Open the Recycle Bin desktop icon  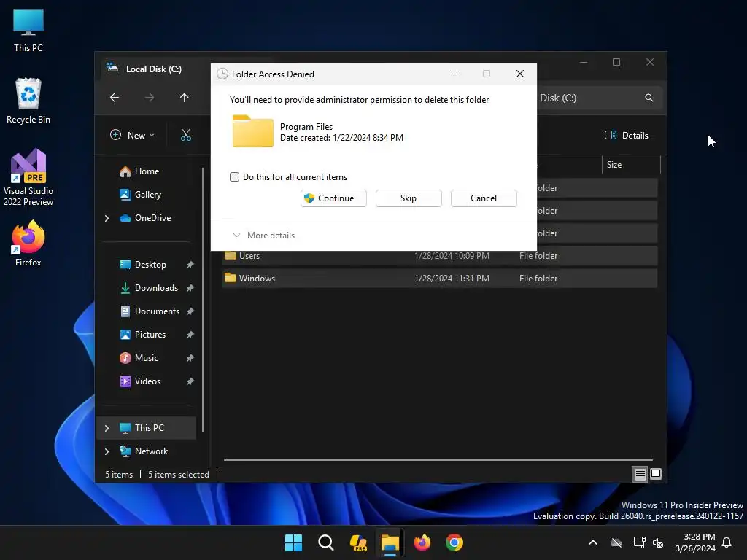(x=28, y=101)
